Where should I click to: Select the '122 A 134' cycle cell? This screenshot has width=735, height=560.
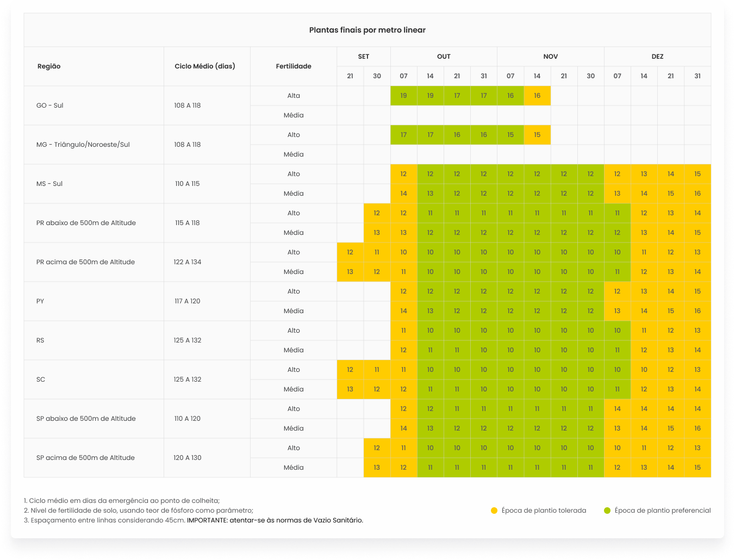coord(188,262)
